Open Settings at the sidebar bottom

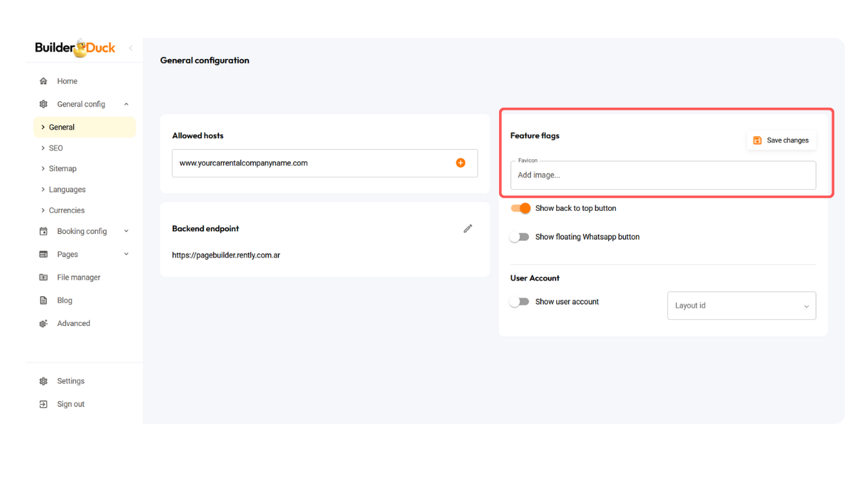coord(71,381)
